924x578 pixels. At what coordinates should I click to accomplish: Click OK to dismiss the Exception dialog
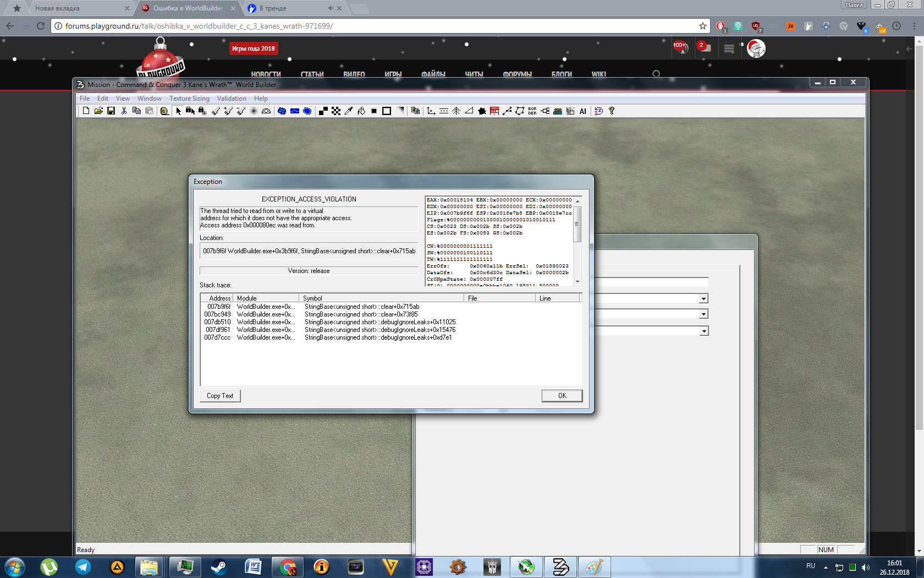coord(562,396)
